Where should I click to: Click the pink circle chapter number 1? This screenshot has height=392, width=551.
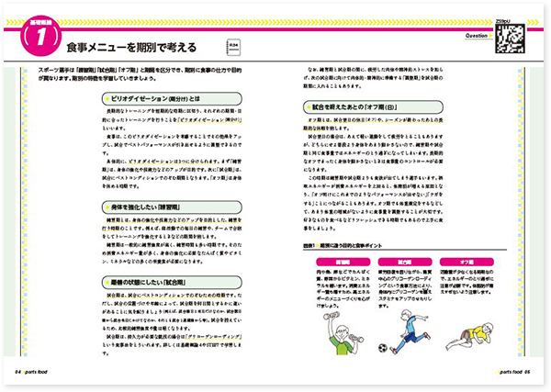pyautogui.click(x=41, y=36)
